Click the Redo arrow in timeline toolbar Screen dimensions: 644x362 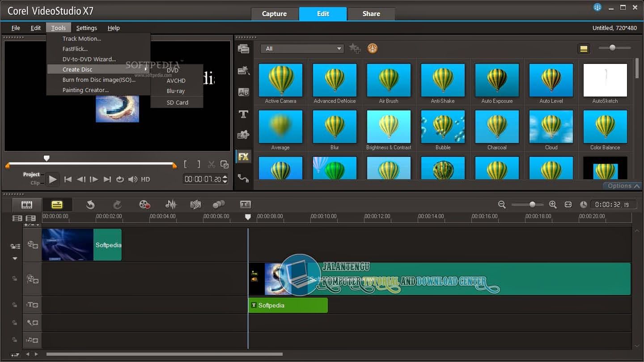point(117,205)
